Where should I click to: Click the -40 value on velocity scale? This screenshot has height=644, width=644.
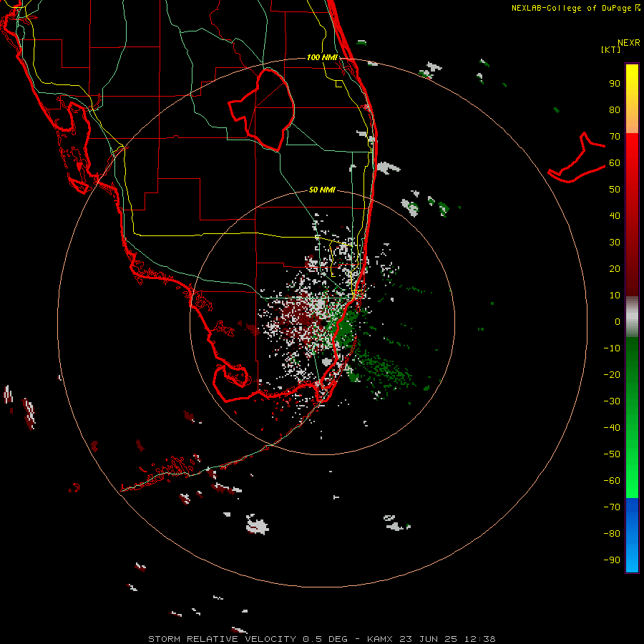tap(612, 428)
